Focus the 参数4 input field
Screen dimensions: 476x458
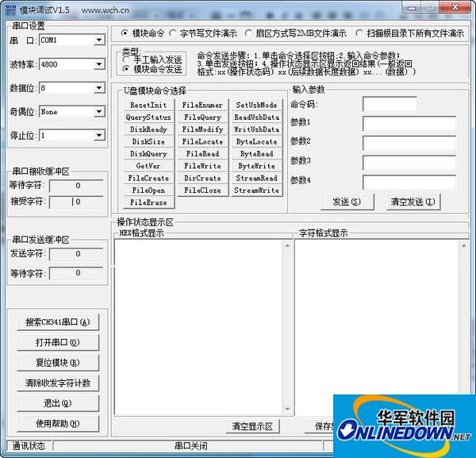point(409,183)
